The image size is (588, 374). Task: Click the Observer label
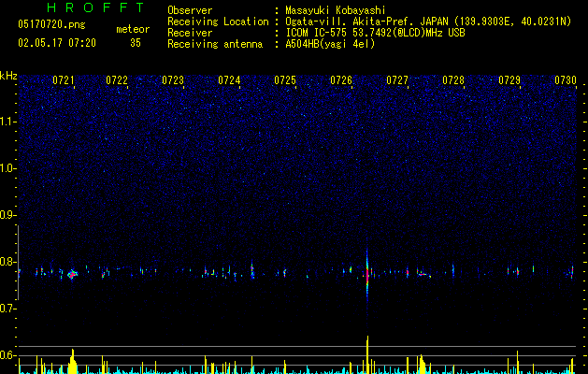point(190,10)
